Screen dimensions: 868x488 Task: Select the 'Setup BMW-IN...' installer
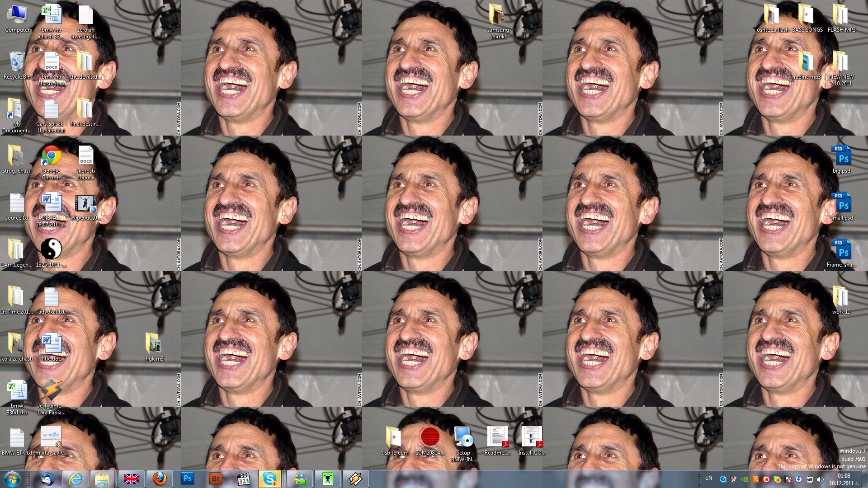(x=463, y=445)
